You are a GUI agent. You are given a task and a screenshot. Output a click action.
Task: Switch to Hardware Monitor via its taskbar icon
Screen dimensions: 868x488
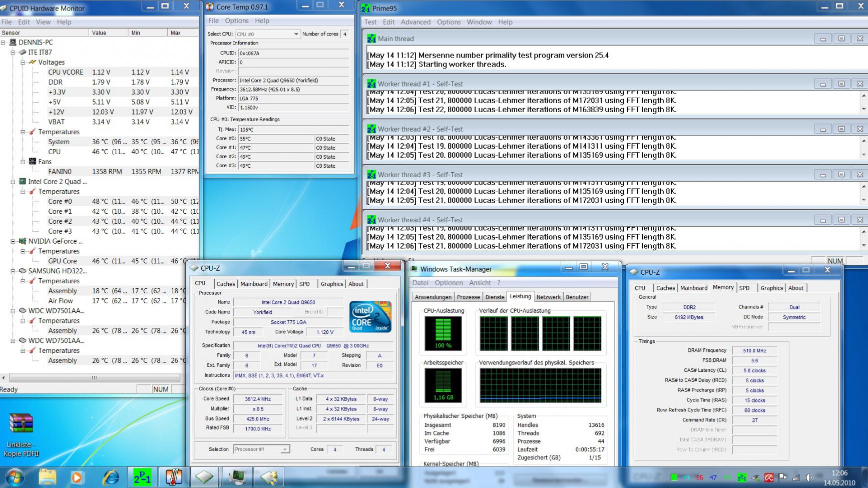(x=268, y=477)
